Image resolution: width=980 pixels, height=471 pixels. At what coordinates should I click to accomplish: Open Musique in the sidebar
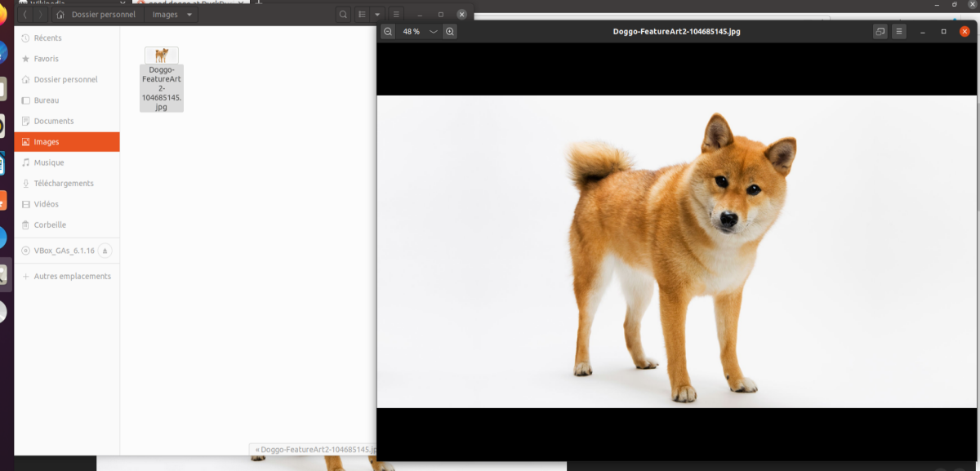tap(67, 162)
